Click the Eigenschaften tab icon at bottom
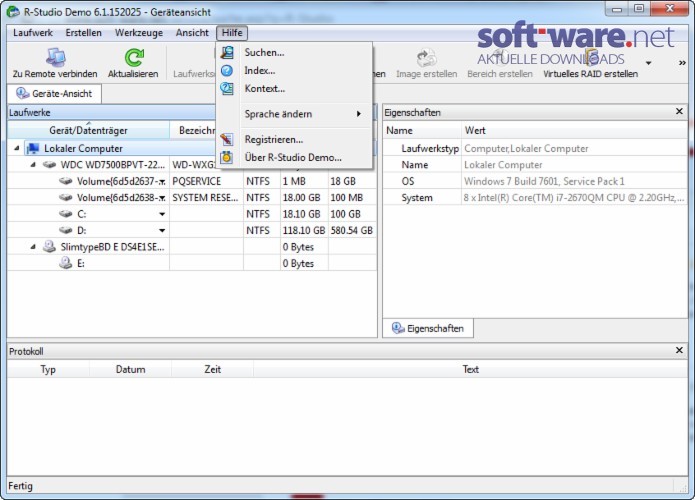The image size is (695, 500). click(398, 328)
